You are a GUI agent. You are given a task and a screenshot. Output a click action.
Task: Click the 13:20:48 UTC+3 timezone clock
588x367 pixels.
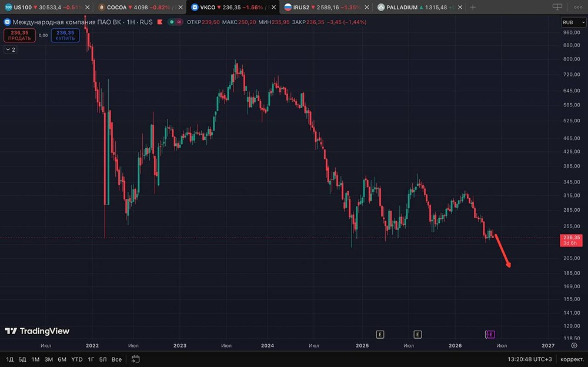(x=530, y=359)
